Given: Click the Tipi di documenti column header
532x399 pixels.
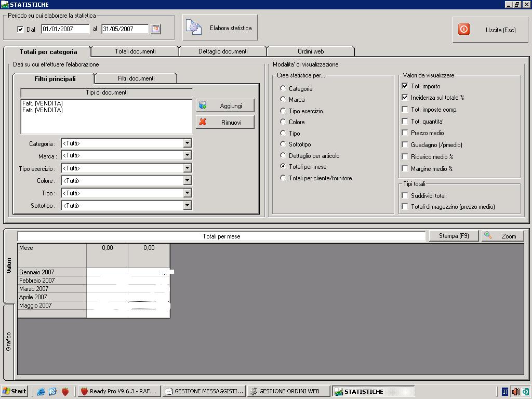Looking at the screenshot, I should coord(107,92).
